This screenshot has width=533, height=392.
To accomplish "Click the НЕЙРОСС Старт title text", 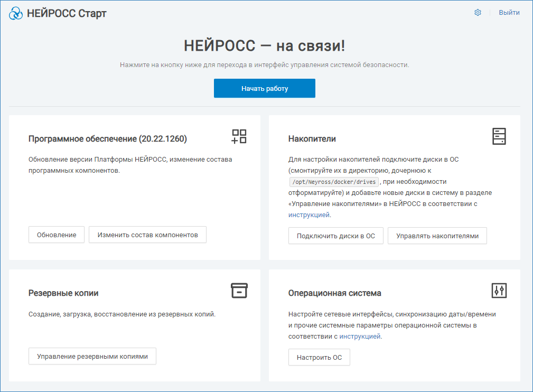I will [x=67, y=13].
